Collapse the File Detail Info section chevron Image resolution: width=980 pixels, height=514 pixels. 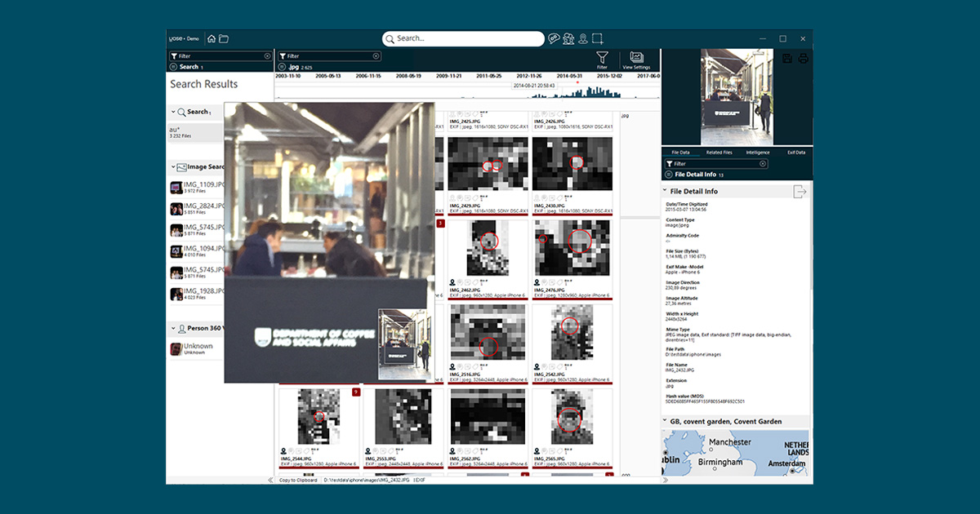664,191
